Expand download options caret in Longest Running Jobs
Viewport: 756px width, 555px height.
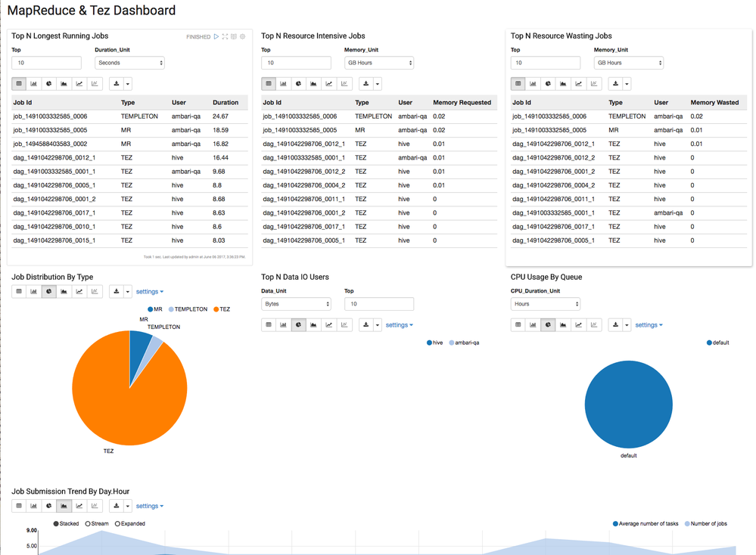(128, 84)
